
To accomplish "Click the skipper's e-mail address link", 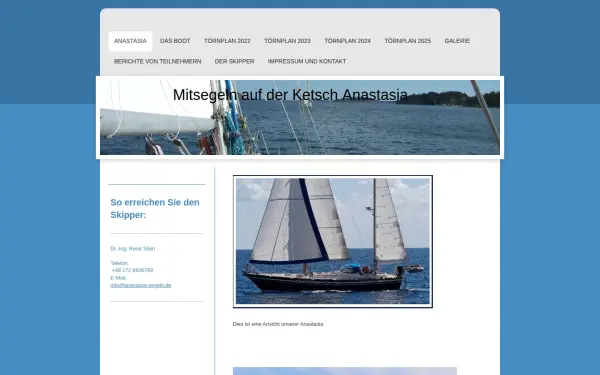I will [141, 285].
